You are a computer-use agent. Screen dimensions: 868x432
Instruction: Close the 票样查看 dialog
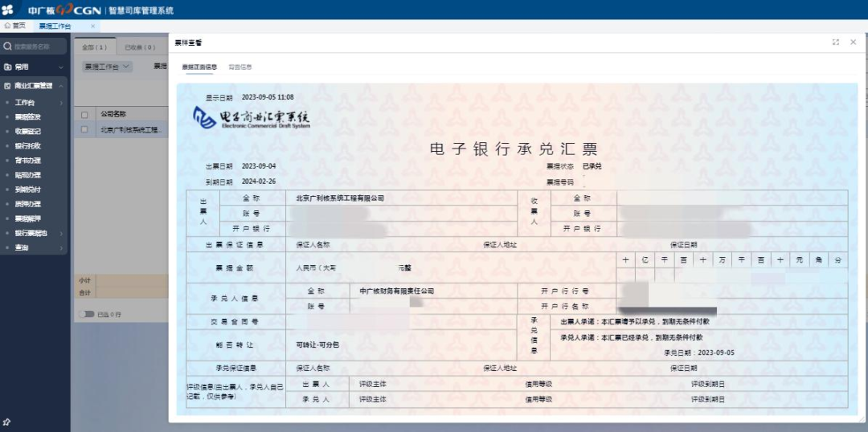tap(853, 42)
